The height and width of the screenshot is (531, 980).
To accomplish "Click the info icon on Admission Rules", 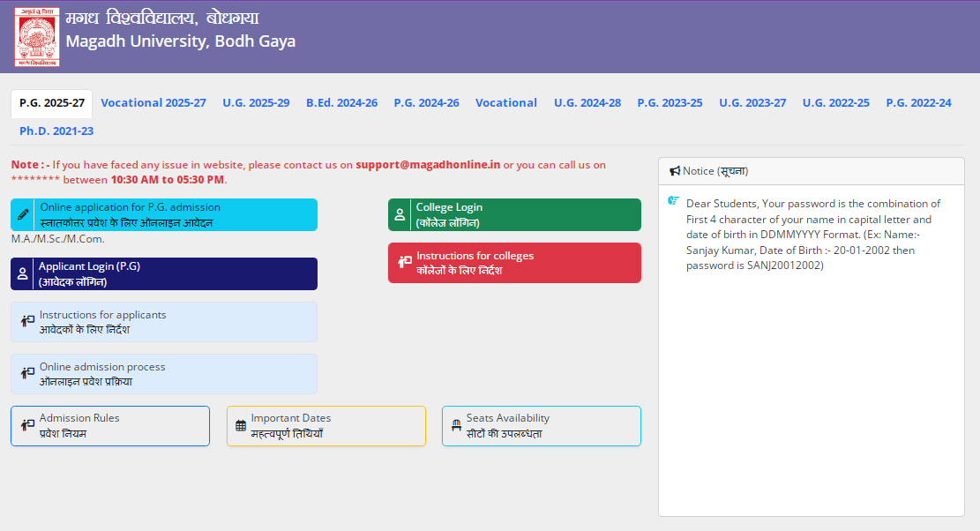I will coord(25,425).
